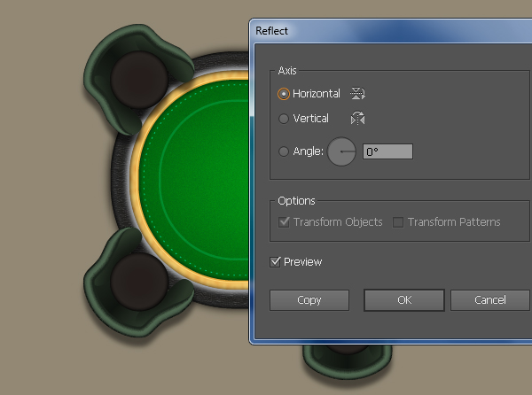Click the vertical reflect icon
This screenshot has height=395, width=532.
(x=357, y=118)
